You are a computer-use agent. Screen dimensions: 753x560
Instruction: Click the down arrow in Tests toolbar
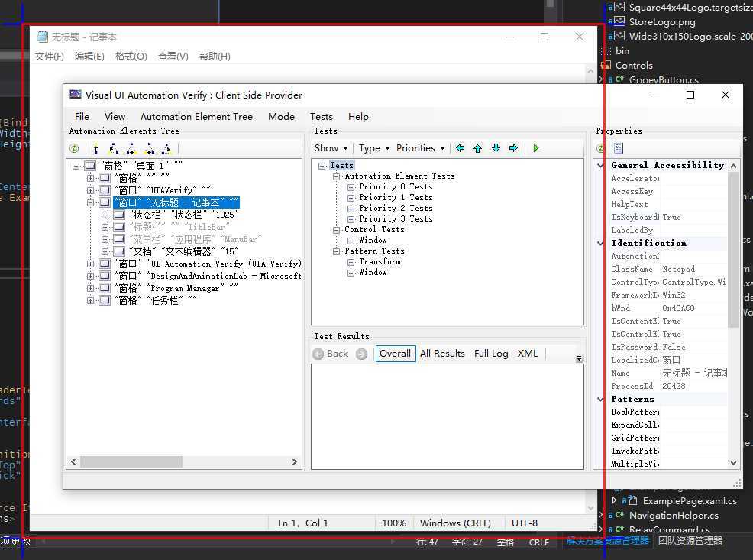click(496, 148)
